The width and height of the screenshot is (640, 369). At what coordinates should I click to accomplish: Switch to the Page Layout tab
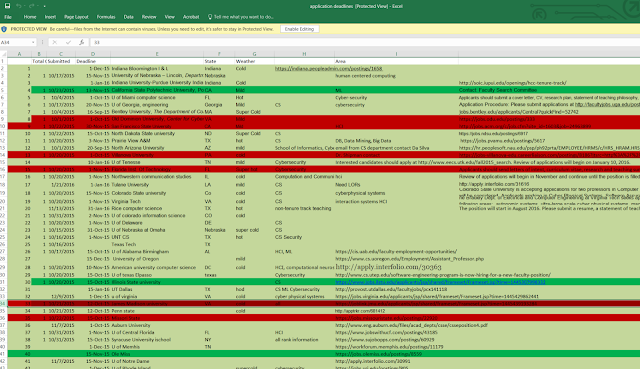click(76, 17)
